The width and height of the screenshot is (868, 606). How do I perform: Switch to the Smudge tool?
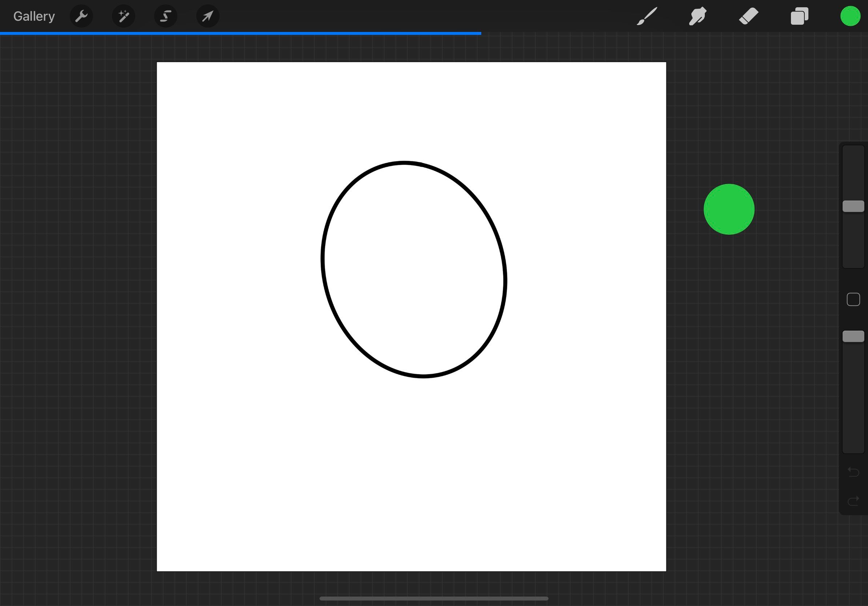[698, 16]
